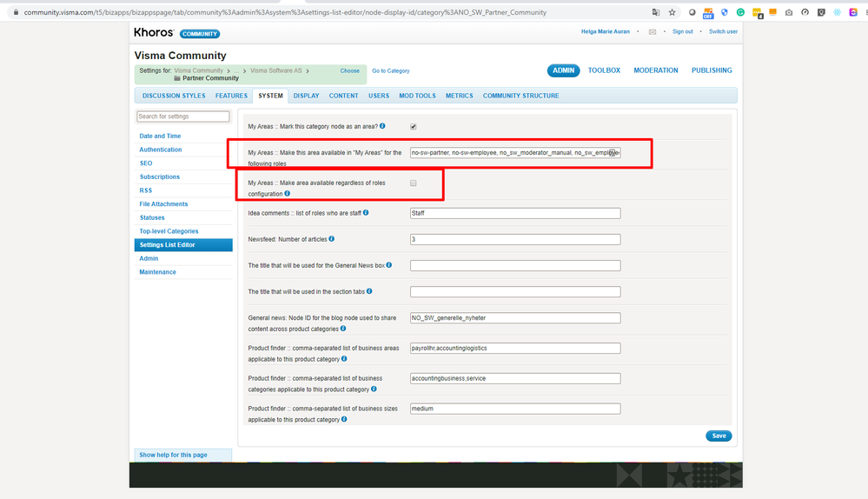Open the Grammarly extension icon

pos(740,12)
